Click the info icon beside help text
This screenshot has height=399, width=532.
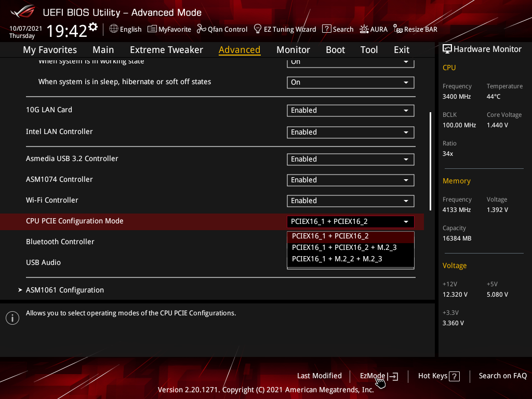pyautogui.click(x=12, y=318)
